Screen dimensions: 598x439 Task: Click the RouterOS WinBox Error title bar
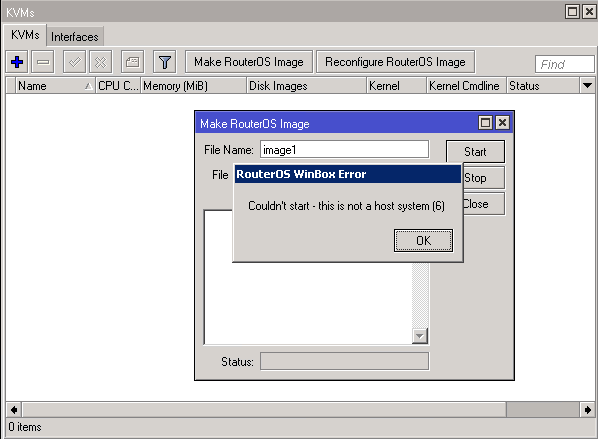pyautogui.click(x=347, y=174)
